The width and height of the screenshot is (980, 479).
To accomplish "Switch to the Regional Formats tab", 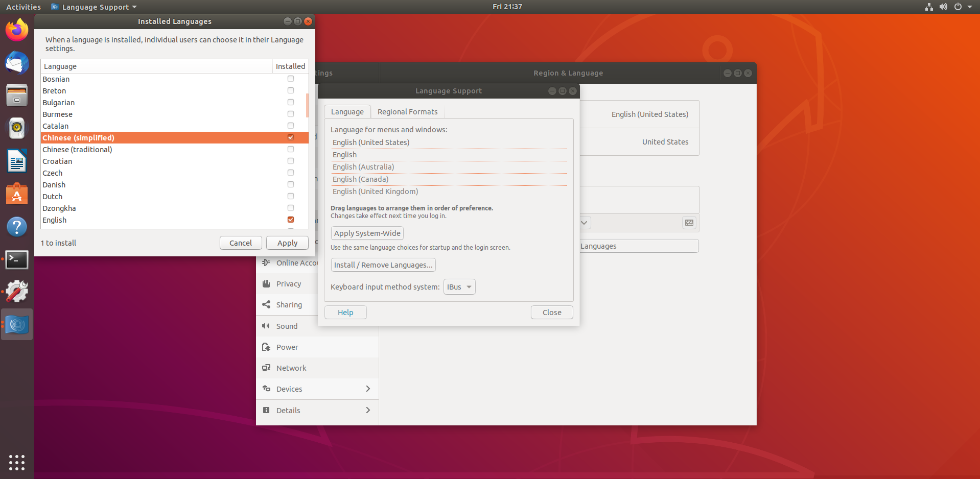I will (x=408, y=112).
